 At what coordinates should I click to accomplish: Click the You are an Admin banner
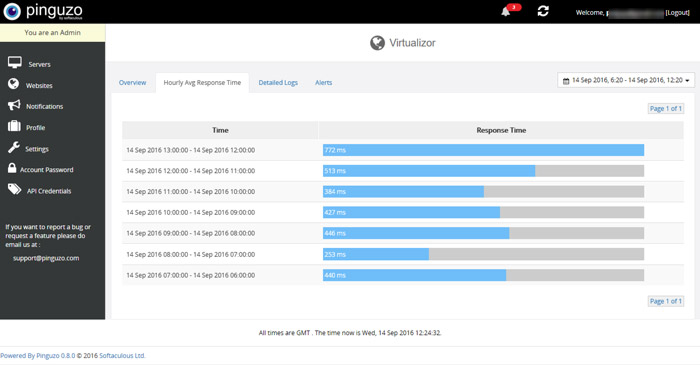(x=53, y=33)
